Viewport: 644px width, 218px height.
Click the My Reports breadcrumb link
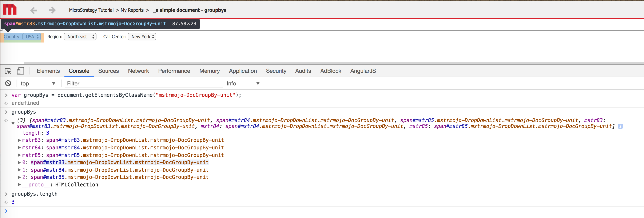tap(132, 10)
